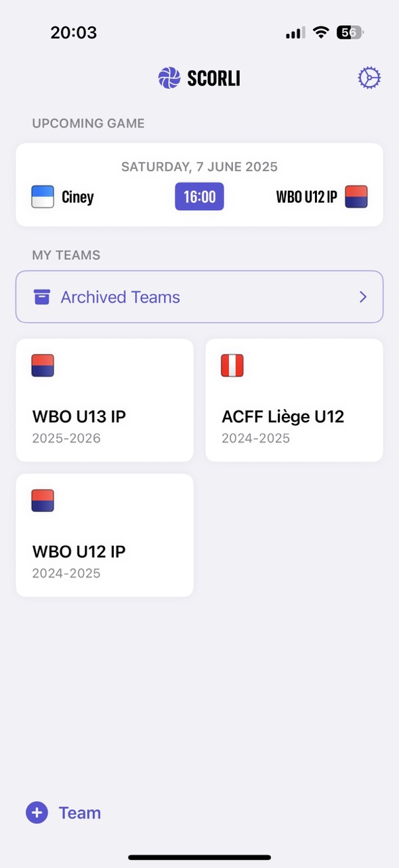The height and width of the screenshot is (868, 399).
Task: Tap the WBO U13 IP team crest
Action: [x=43, y=365]
